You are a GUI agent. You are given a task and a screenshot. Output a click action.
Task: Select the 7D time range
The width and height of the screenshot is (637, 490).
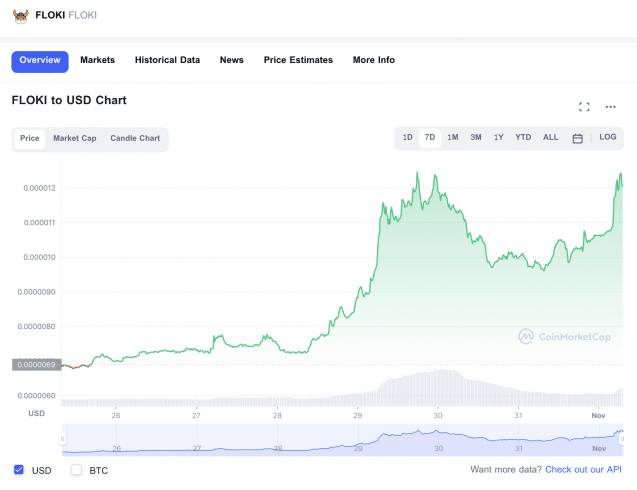430,138
